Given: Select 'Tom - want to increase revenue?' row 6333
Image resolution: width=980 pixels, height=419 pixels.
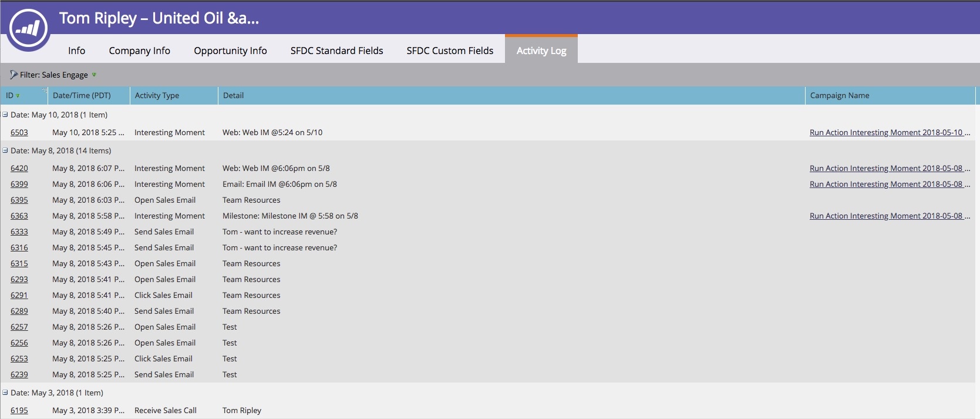Looking at the screenshot, I should click(279, 232).
